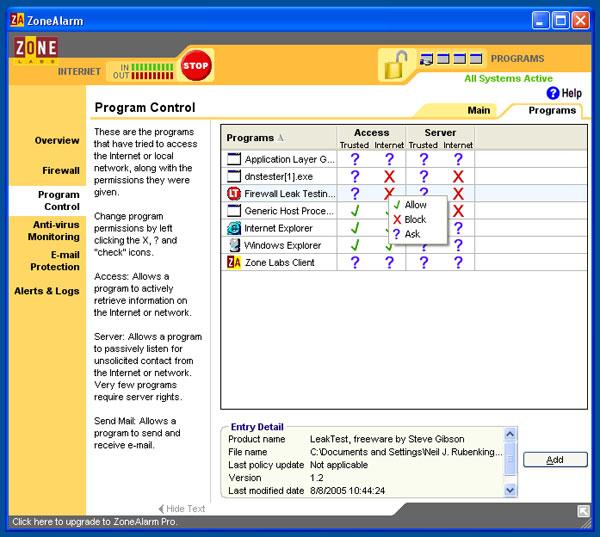The width and height of the screenshot is (600, 537).
Task: Click Entry Detail scroll down arrow
Action: point(510,490)
